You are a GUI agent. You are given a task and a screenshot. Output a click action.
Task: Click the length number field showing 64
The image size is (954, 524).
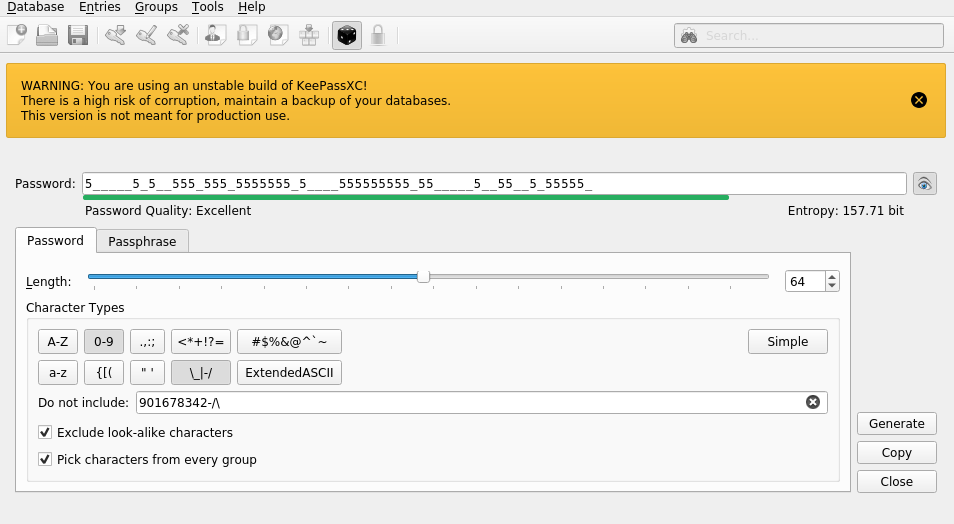click(806, 281)
